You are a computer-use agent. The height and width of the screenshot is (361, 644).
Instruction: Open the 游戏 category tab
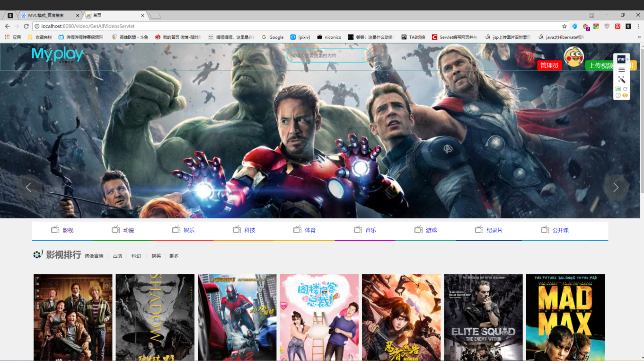click(426, 230)
